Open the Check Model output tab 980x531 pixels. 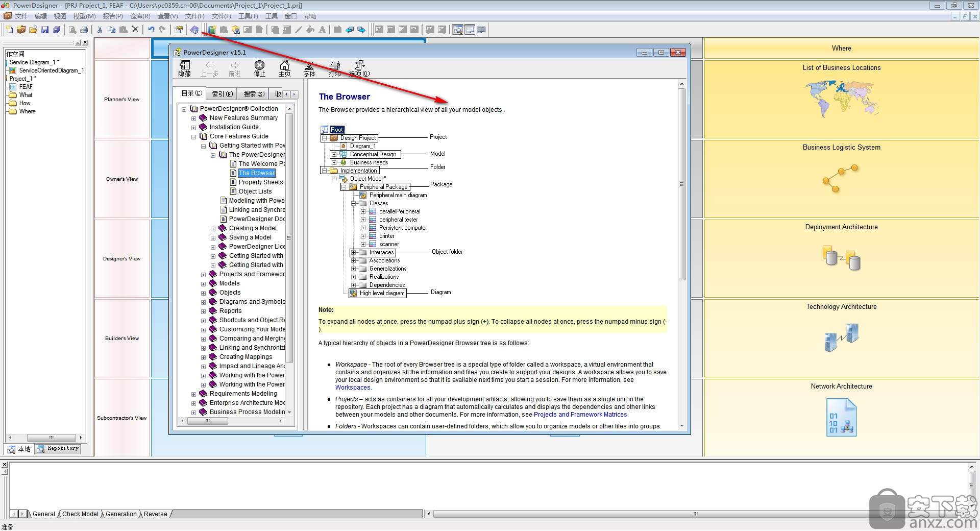(x=80, y=514)
